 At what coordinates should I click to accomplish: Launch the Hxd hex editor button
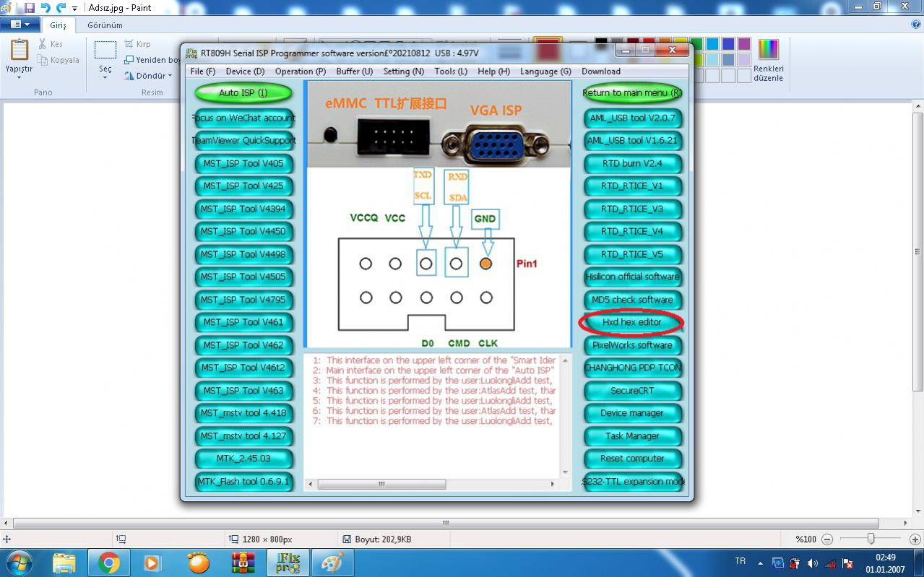[632, 322]
